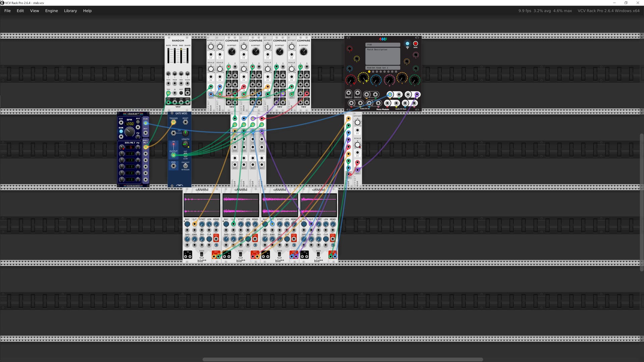Click CLR button on fourth cANARd module
Image resolution: width=644 pixels, height=362 pixels.
point(326,239)
